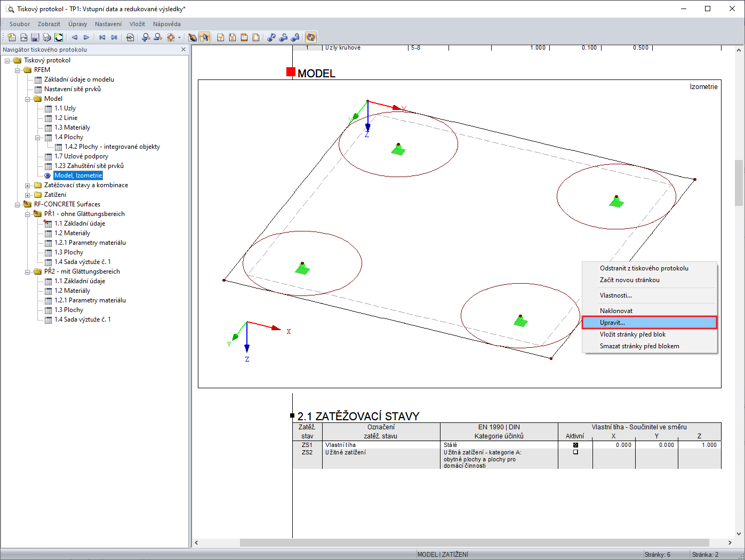Toggle the Aktivní checkbox for ZS2
Viewport: 745px width, 560px height.
(x=575, y=452)
